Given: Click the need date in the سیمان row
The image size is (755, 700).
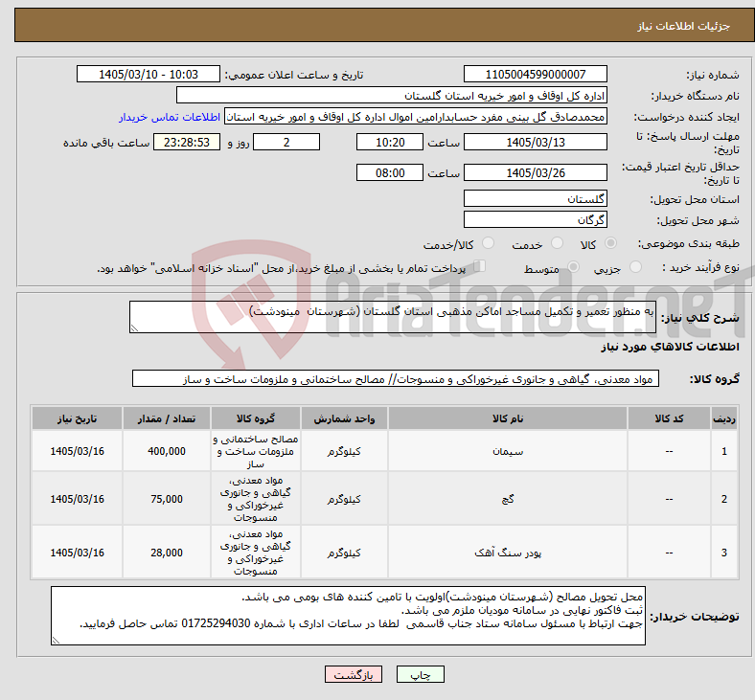Looking at the screenshot, I should pos(77,451).
